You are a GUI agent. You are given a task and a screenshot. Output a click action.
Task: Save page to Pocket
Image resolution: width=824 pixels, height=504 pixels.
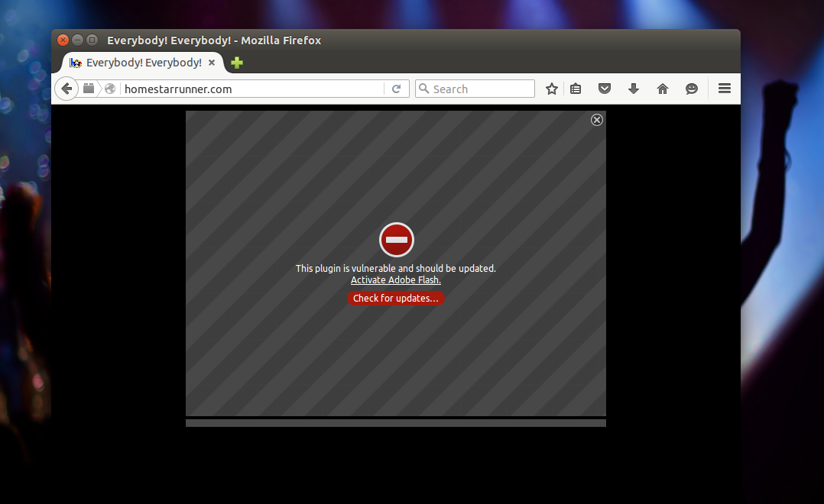pos(605,89)
